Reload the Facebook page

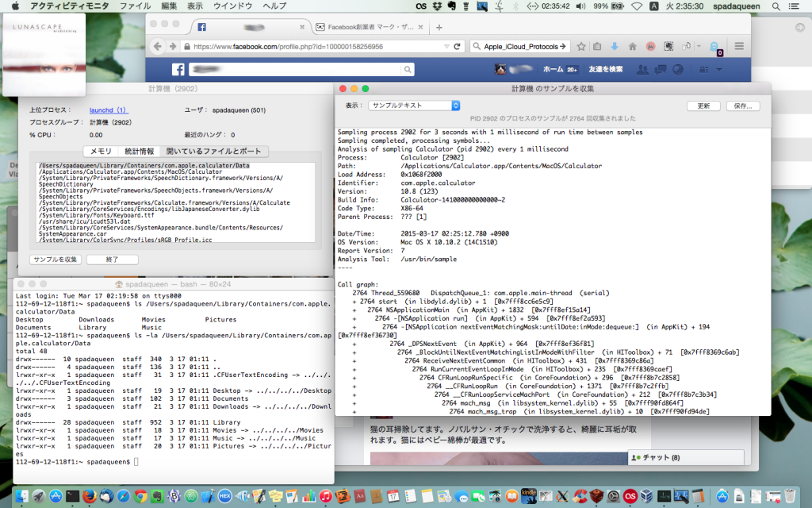click(x=457, y=46)
